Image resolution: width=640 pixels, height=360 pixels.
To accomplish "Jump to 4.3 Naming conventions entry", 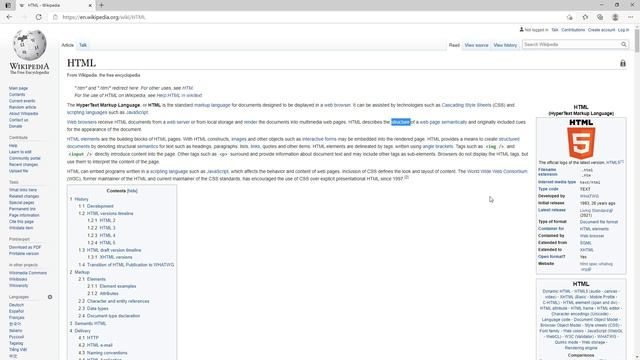I will click(x=107, y=353).
